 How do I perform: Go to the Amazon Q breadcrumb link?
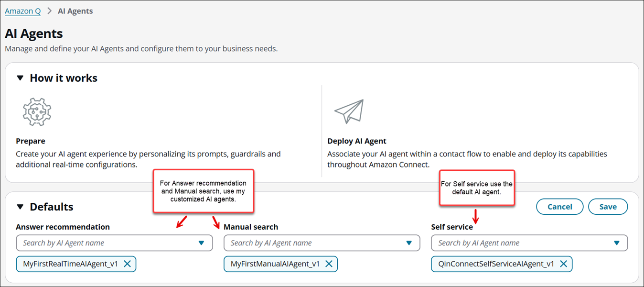click(x=22, y=11)
